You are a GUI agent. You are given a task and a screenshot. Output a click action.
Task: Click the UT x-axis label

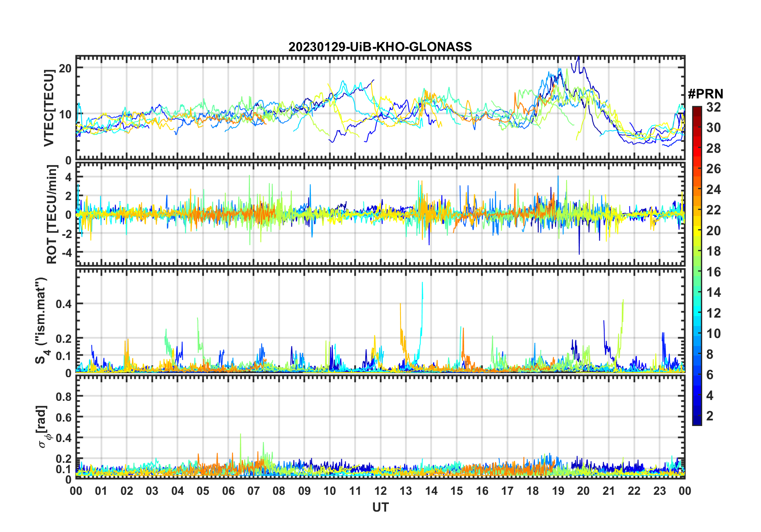coord(380,507)
